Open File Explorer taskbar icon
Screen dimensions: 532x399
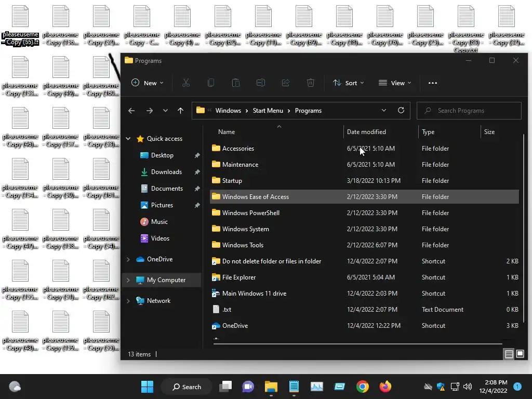pyautogui.click(x=271, y=387)
